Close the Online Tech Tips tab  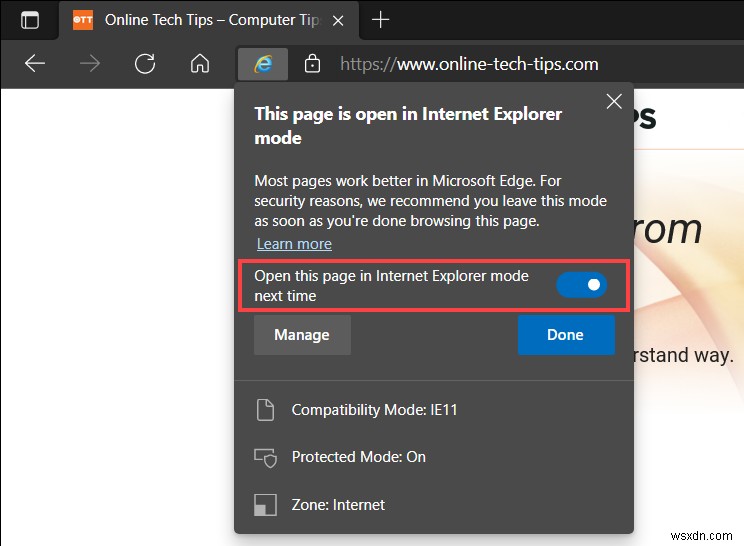pyautogui.click(x=338, y=20)
